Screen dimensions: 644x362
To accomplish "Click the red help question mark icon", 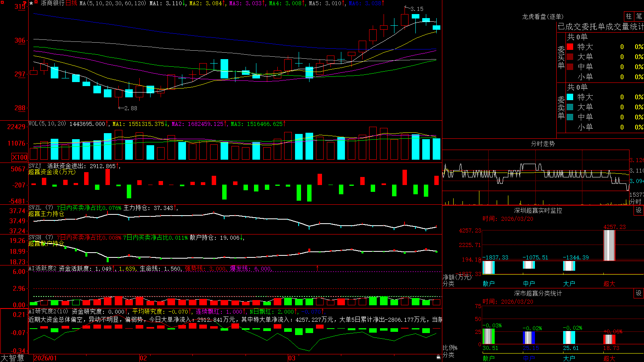I will [25, 3].
